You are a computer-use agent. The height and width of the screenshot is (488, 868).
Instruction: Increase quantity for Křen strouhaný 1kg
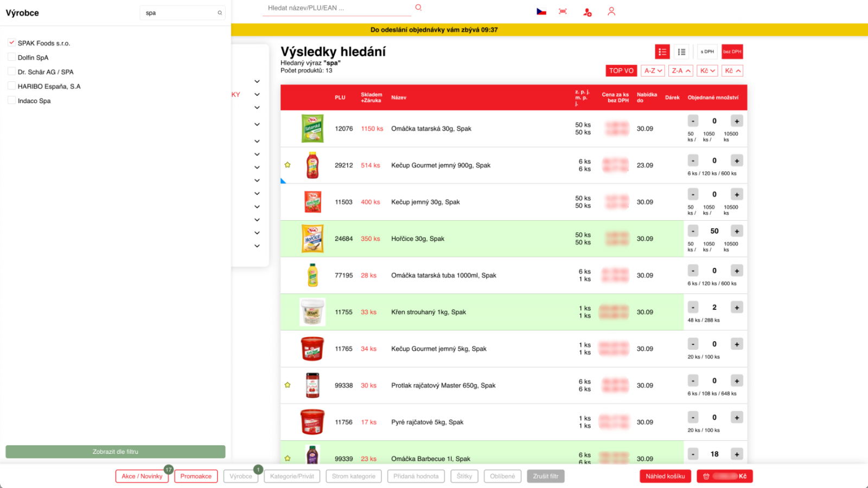[x=737, y=307]
